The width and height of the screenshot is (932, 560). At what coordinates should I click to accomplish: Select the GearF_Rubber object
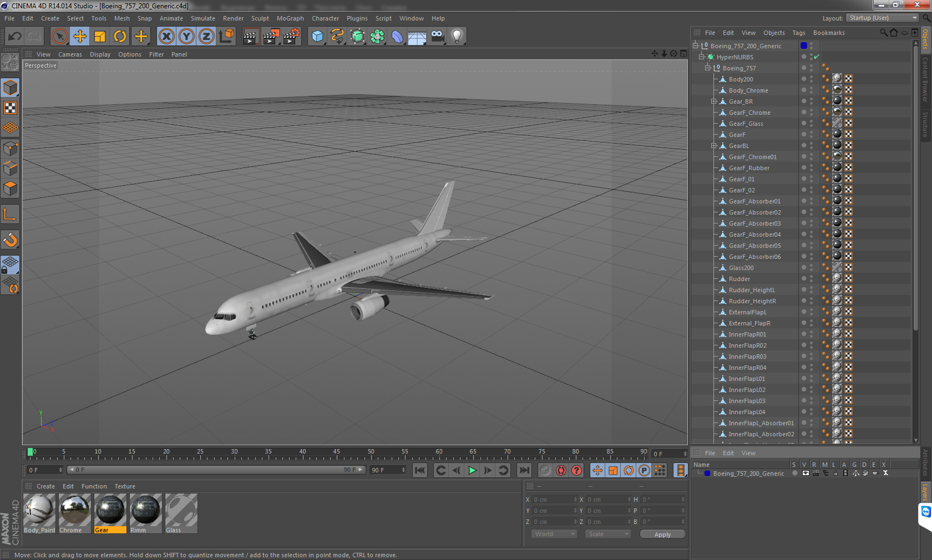(x=749, y=168)
